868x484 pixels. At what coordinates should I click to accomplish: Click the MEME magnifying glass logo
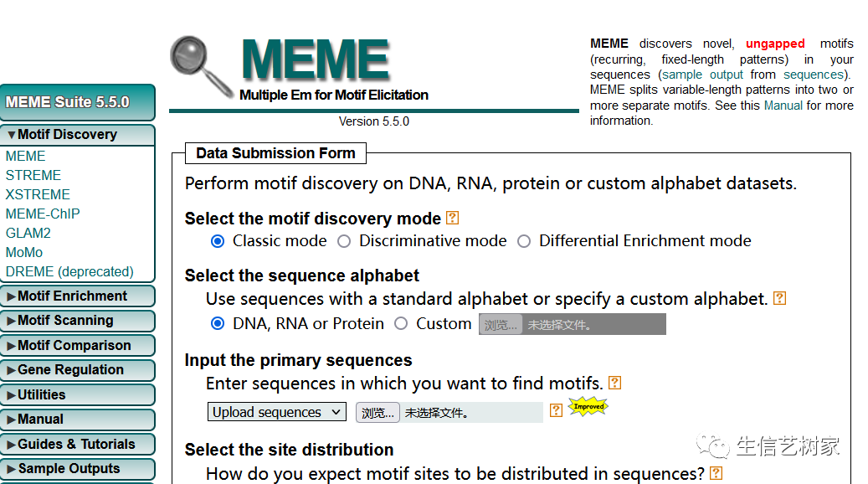coord(200,66)
